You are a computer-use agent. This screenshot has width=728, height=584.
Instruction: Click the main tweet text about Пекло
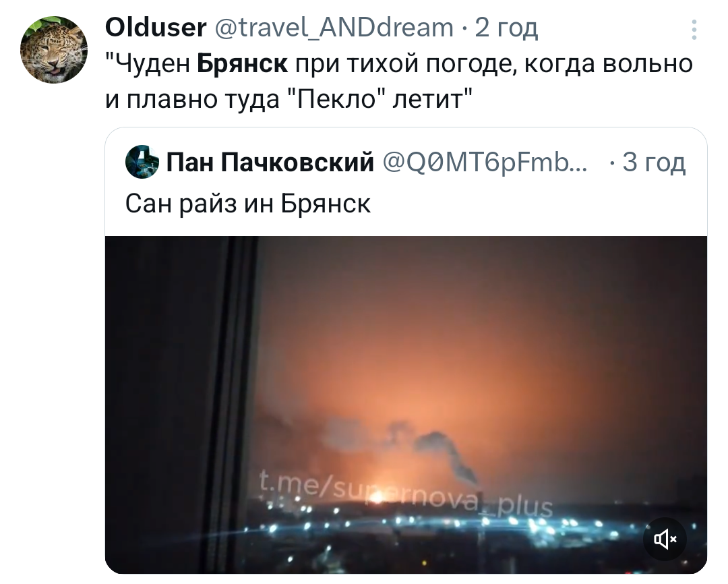399,81
